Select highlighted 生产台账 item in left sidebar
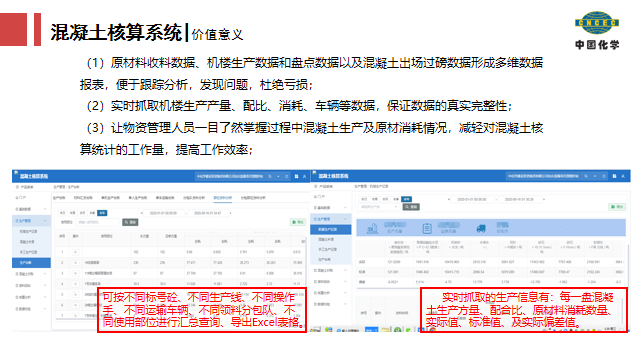The image size is (640, 360). pos(31,262)
